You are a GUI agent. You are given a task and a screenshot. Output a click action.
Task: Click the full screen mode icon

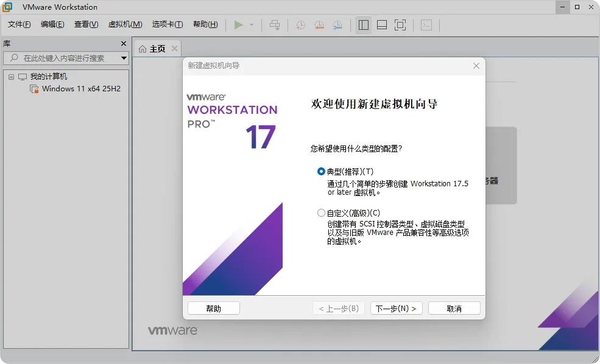[x=400, y=25]
